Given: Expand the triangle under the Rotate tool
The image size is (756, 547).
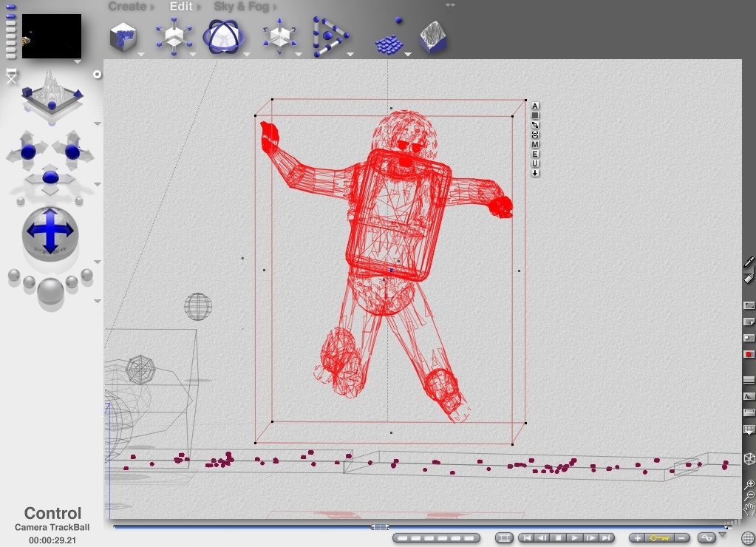Looking at the screenshot, I should click(245, 54).
